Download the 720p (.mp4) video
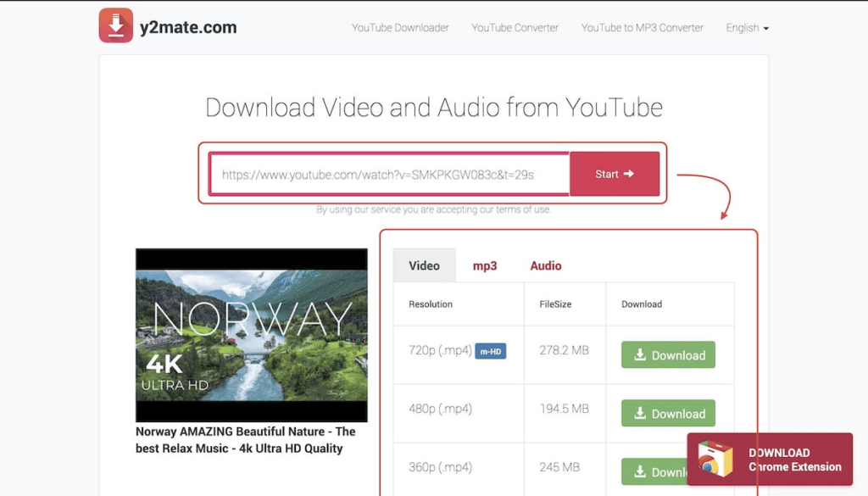Screen dimensions: 868x496 [668, 355]
